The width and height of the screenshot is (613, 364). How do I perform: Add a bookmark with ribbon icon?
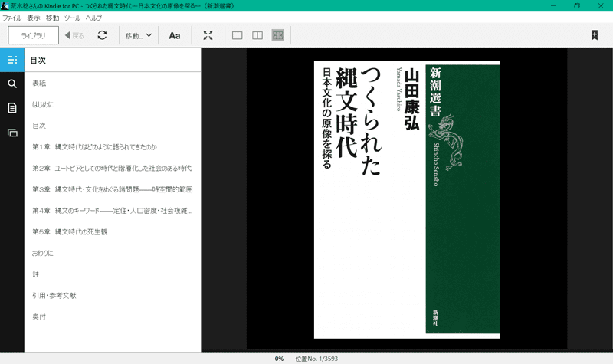pos(595,34)
